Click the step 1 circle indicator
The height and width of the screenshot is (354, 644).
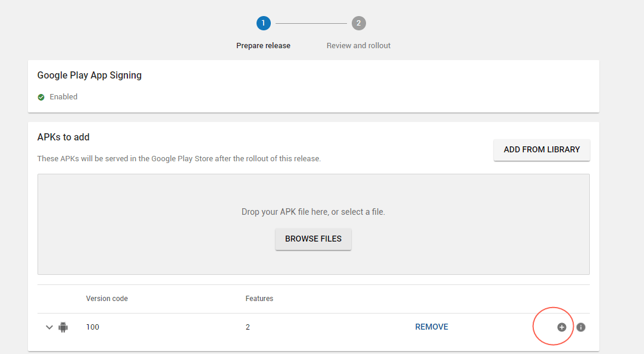pyautogui.click(x=263, y=23)
